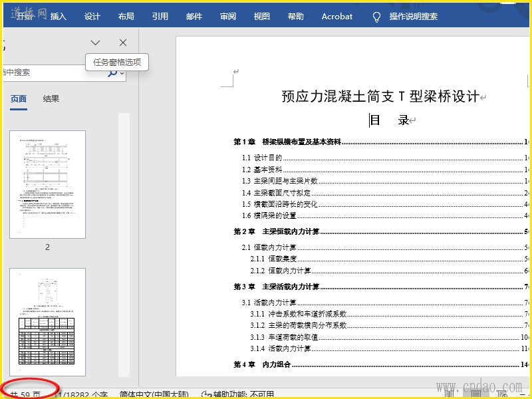
Task: Select the page thumbnail with the table
Action: click(47, 322)
